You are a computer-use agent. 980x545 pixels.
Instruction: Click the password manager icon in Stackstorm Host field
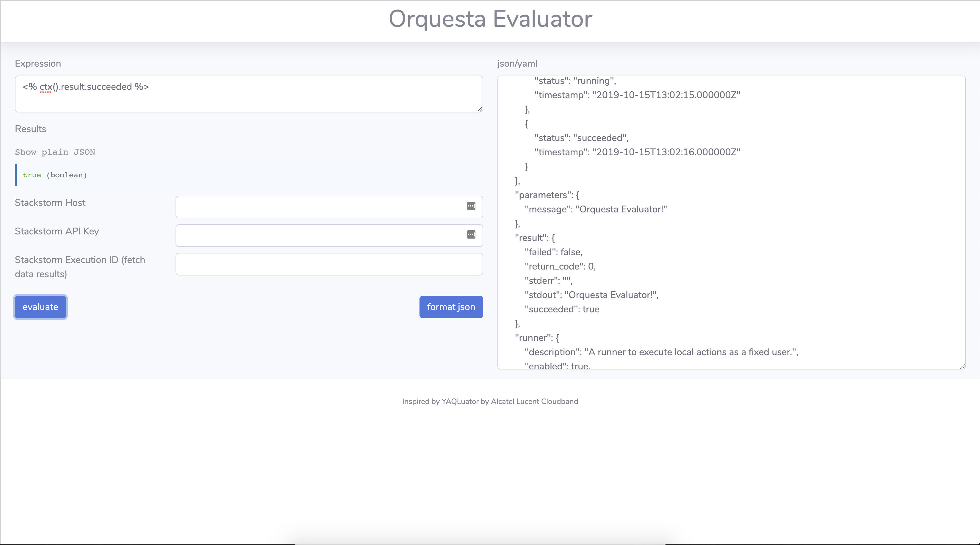(x=471, y=206)
